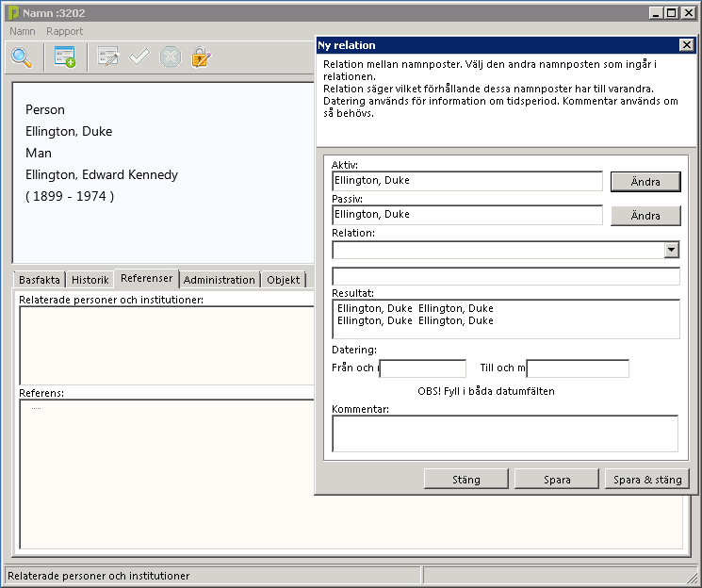
Task: Go to the Objekt tab
Action: 283,280
